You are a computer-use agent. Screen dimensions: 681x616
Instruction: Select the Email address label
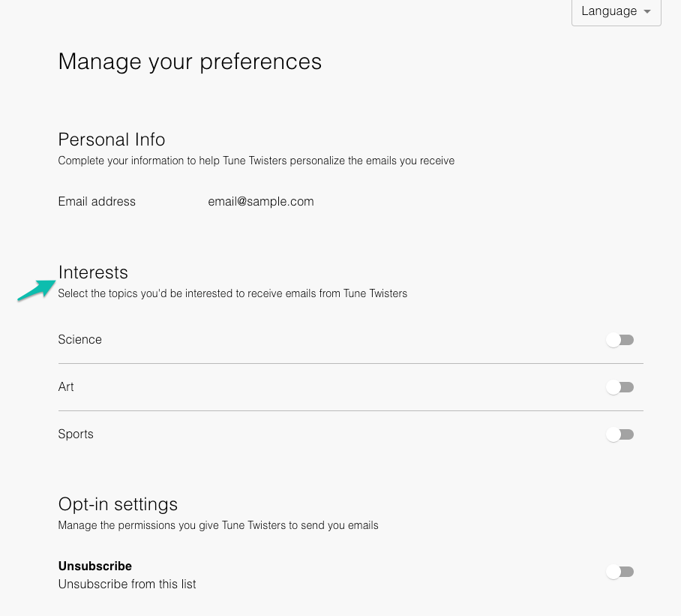pos(97,201)
